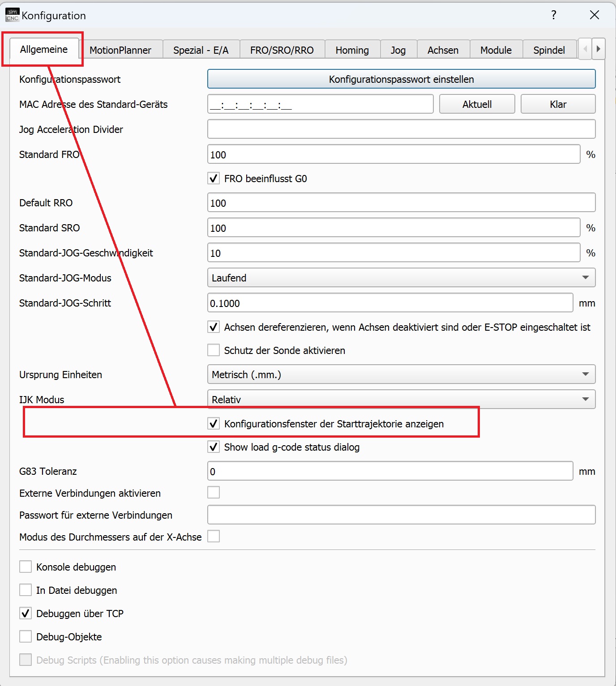Select the Spezial - E/A tab
This screenshot has height=686, width=616.
pos(201,50)
